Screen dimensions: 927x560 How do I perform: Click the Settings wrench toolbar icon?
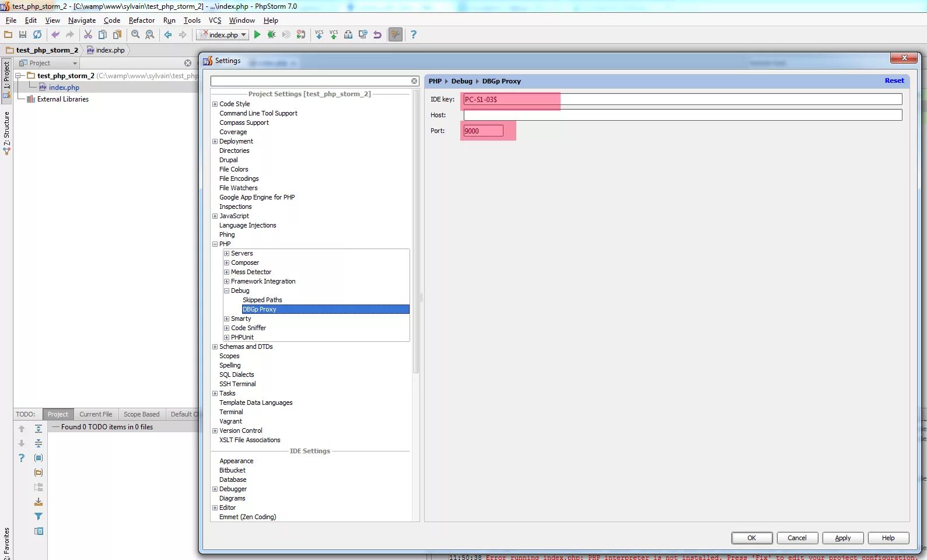click(396, 35)
